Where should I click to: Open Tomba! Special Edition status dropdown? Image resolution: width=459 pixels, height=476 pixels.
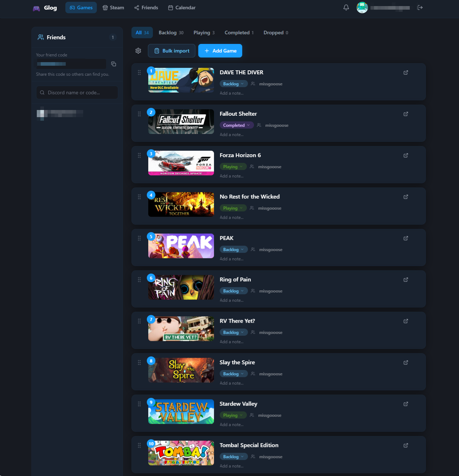pyautogui.click(x=234, y=457)
